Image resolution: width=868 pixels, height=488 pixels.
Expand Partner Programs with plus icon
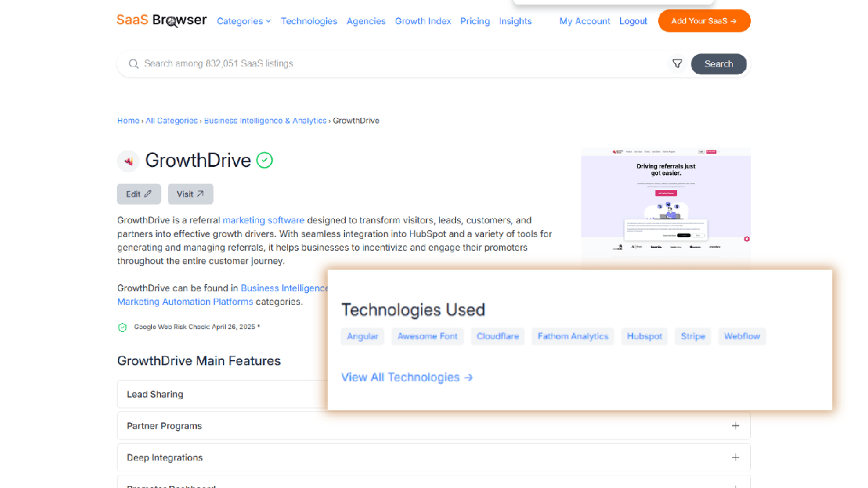pos(735,426)
